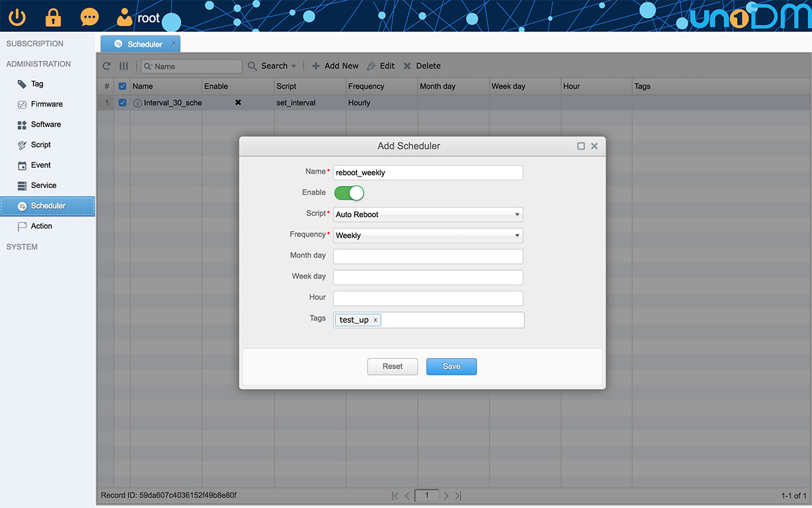Open the chat messages bubble icon
Screen dimensions: 812x508
[89, 17]
